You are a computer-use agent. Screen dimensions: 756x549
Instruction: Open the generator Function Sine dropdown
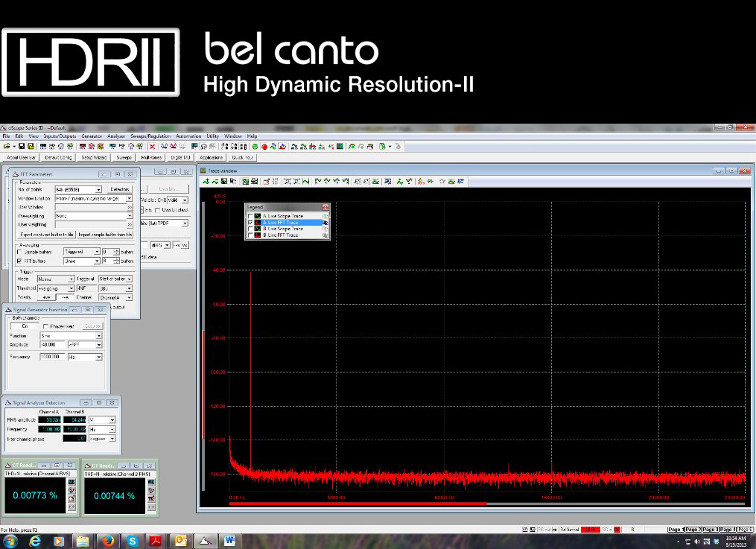pos(99,335)
